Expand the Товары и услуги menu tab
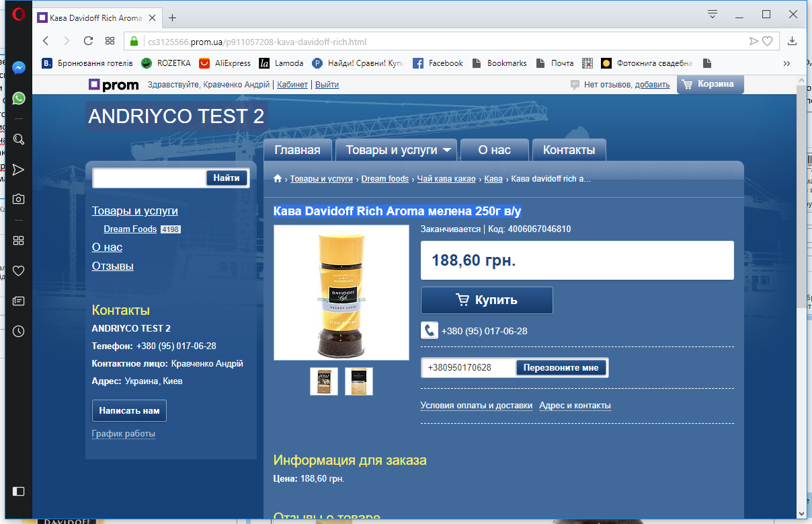This screenshot has width=812, height=524. pyautogui.click(x=396, y=150)
